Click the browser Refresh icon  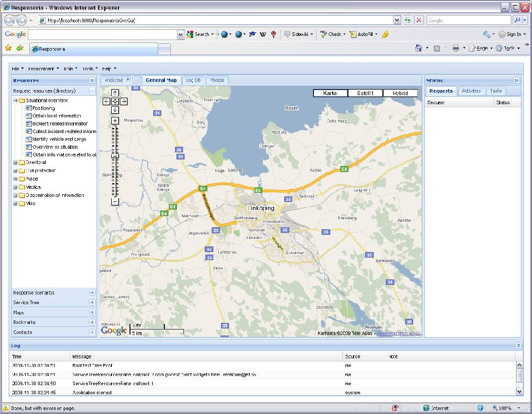[x=408, y=20]
